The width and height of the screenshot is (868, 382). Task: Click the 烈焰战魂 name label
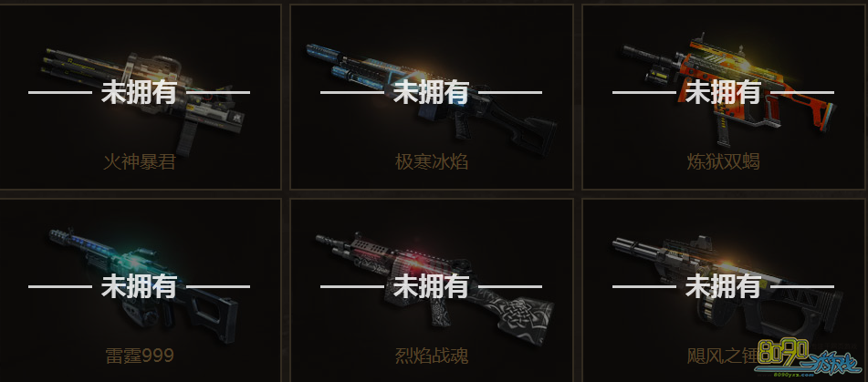432,356
